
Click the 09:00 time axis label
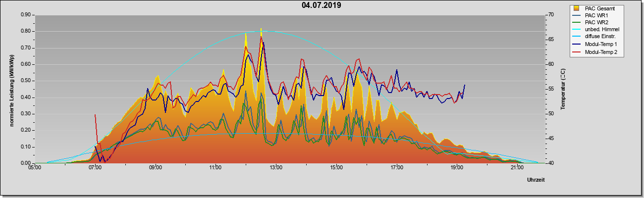155,168
